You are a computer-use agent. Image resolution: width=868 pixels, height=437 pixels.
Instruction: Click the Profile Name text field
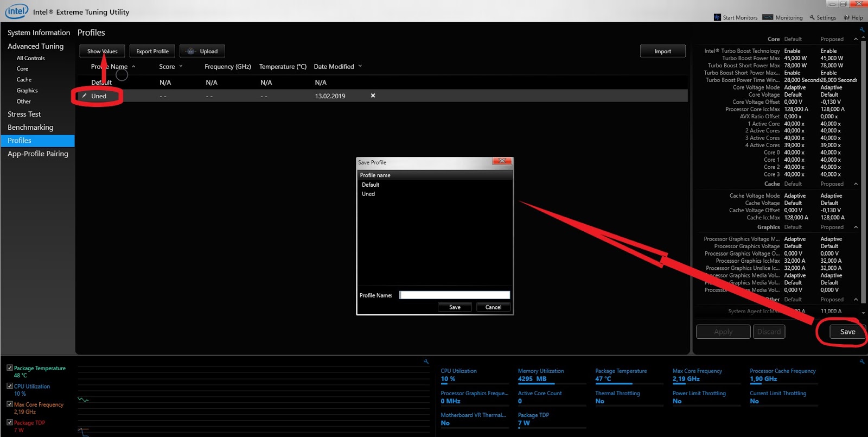(x=455, y=295)
